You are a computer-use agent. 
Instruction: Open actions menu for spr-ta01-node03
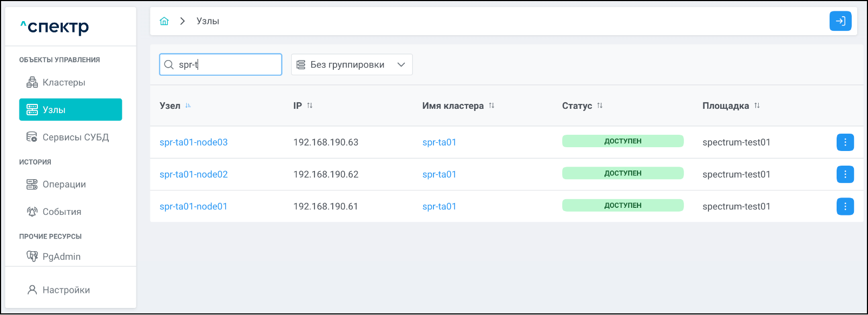(845, 142)
